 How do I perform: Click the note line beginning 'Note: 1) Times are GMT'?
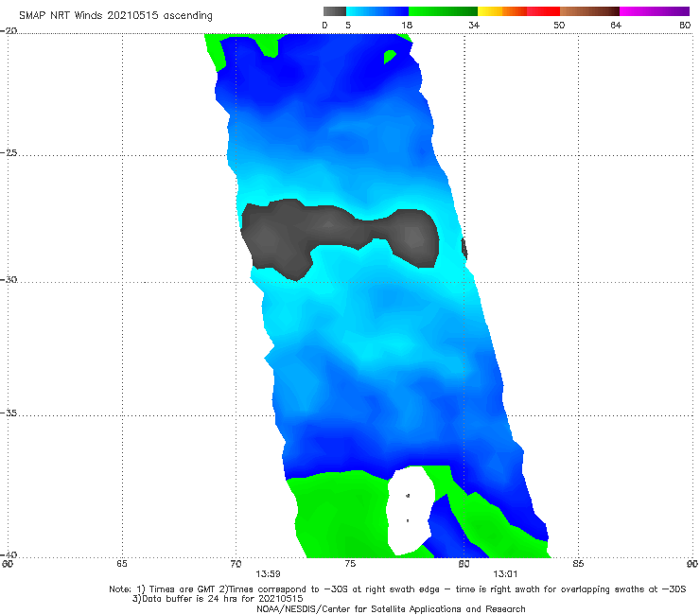(397, 589)
